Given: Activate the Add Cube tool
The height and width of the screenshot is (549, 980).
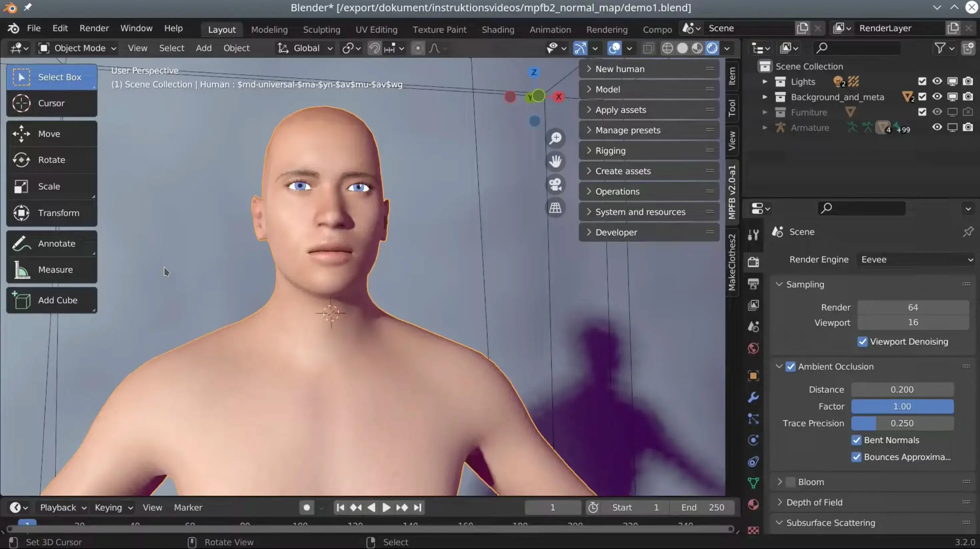Looking at the screenshot, I should (x=51, y=300).
